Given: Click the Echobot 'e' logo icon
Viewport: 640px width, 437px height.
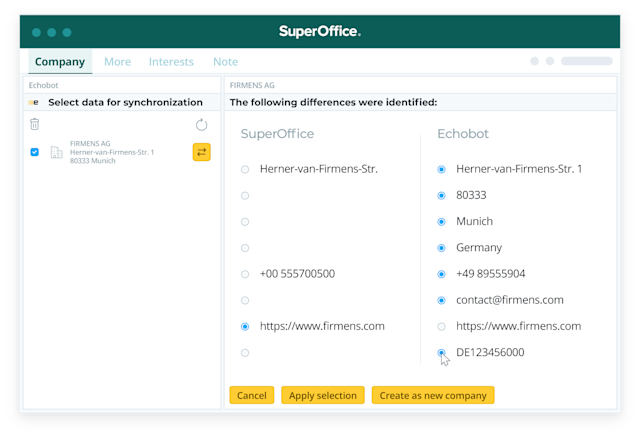Looking at the screenshot, I should pos(34,102).
